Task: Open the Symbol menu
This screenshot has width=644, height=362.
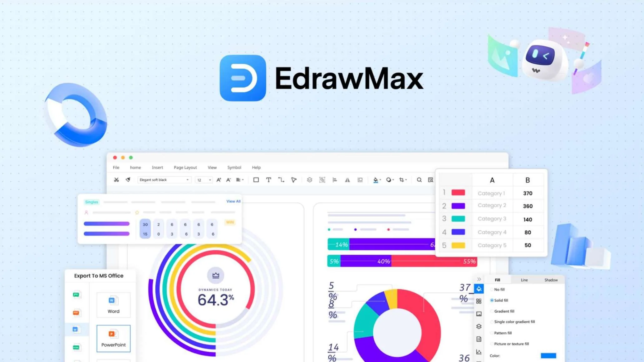Action: tap(234, 167)
